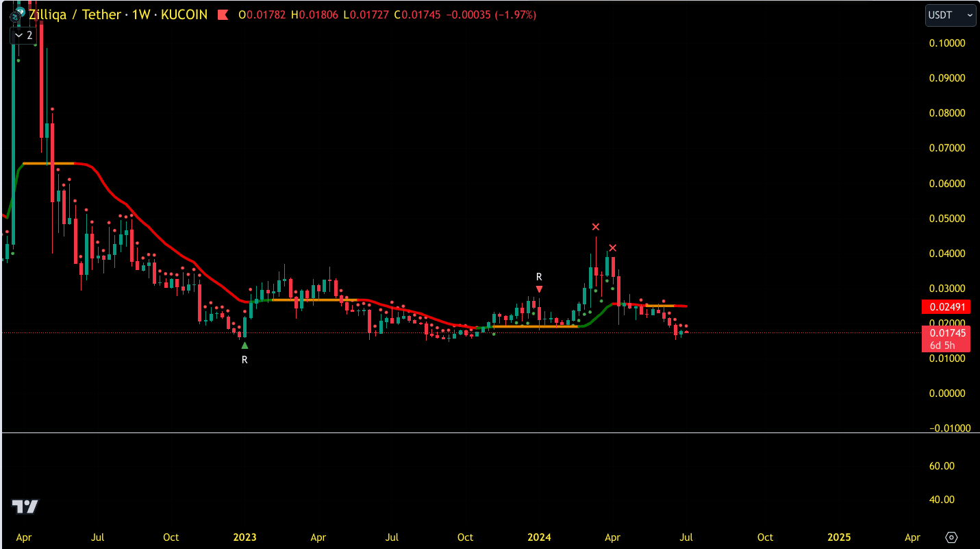Click the 0.09000 price axis label
This screenshot has width=980, height=549.
pos(947,78)
